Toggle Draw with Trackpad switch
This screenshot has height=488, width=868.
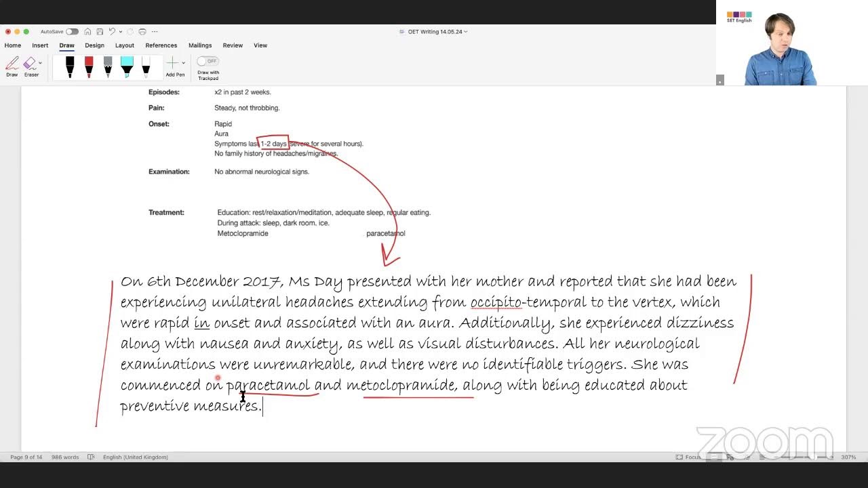[208, 61]
